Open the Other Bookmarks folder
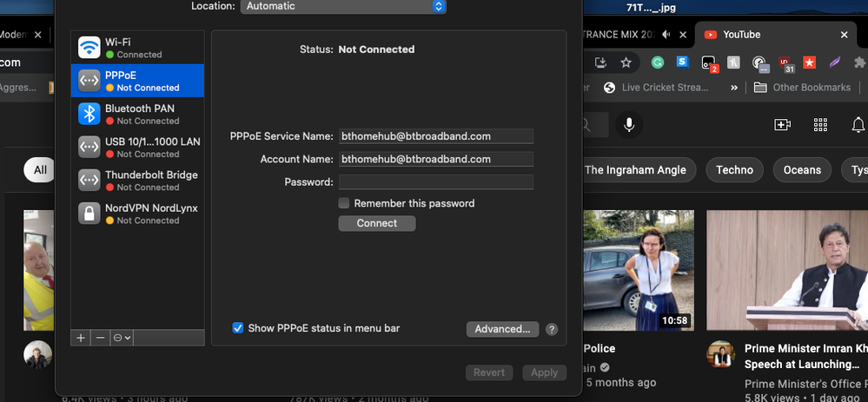The height and width of the screenshot is (402, 868). tap(802, 88)
